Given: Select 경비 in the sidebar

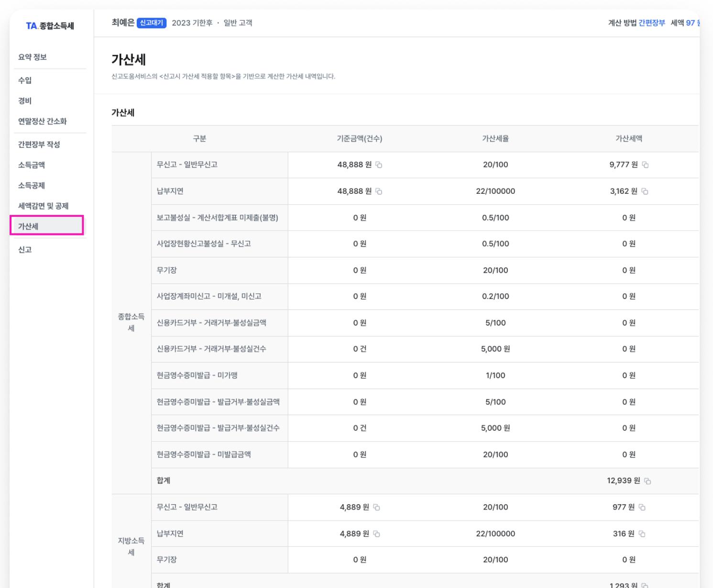Looking at the screenshot, I should click(x=25, y=101).
